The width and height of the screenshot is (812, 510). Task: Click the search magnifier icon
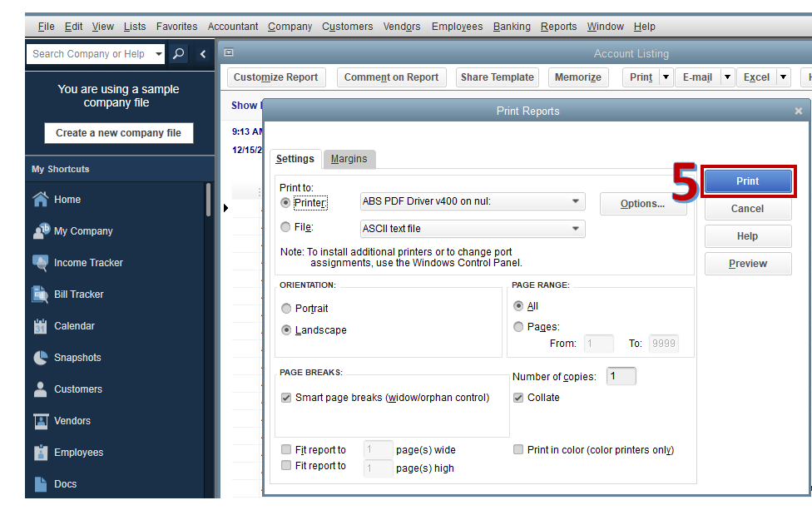pyautogui.click(x=178, y=53)
